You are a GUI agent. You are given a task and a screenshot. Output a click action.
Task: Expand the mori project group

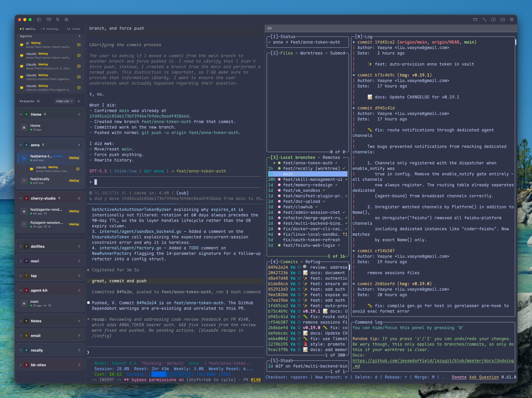(21, 261)
